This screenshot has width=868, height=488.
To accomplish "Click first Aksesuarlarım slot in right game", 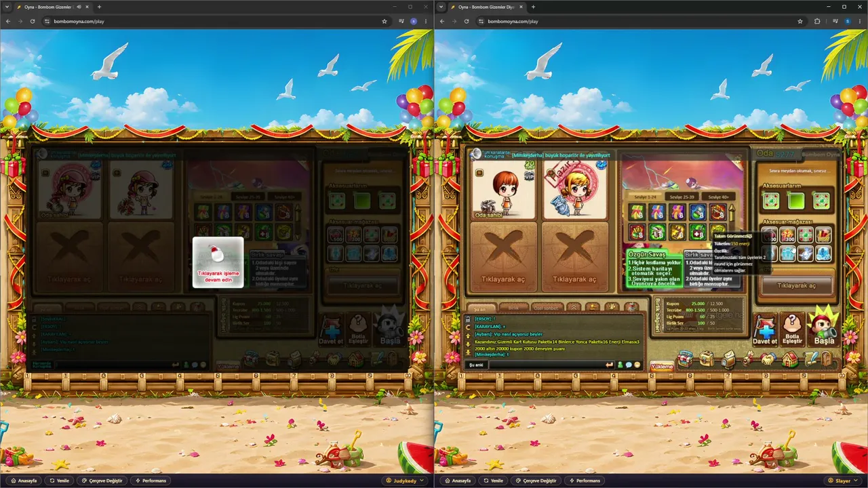I will (x=770, y=201).
